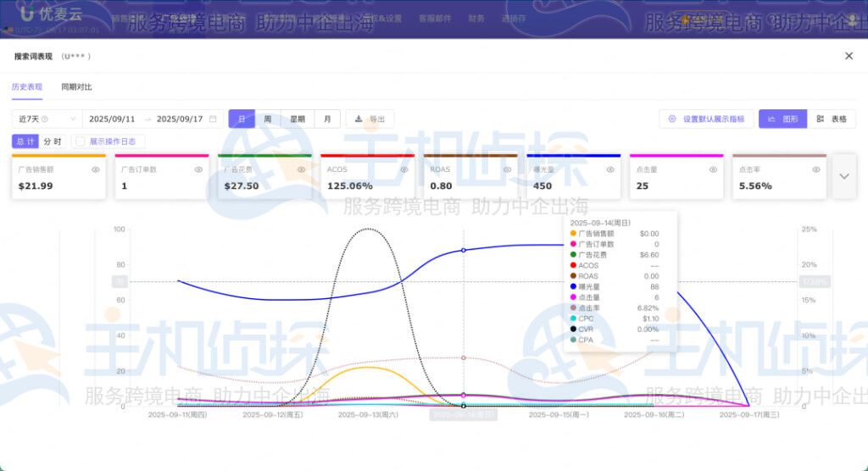Close the 搜索词表现 dialog
Viewport: 868px width, 471px height.
(849, 56)
